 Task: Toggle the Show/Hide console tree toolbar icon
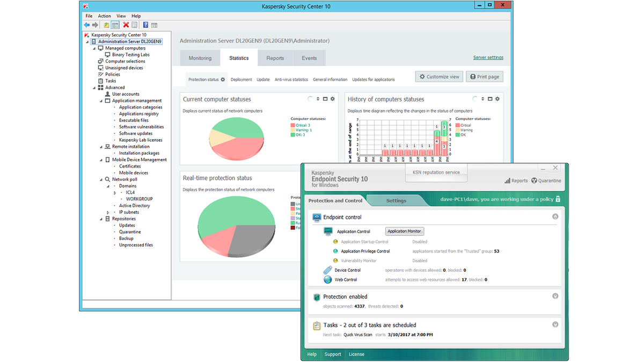coord(115,25)
